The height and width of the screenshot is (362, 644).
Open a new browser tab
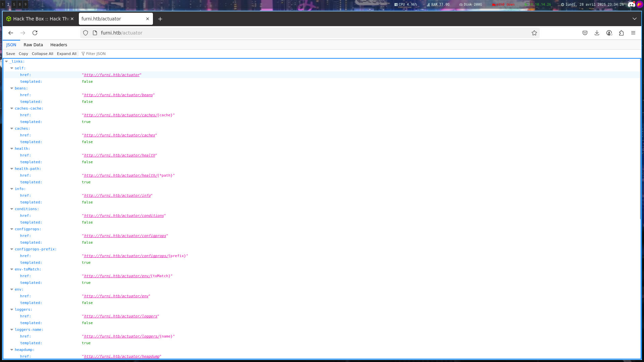(160, 19)
